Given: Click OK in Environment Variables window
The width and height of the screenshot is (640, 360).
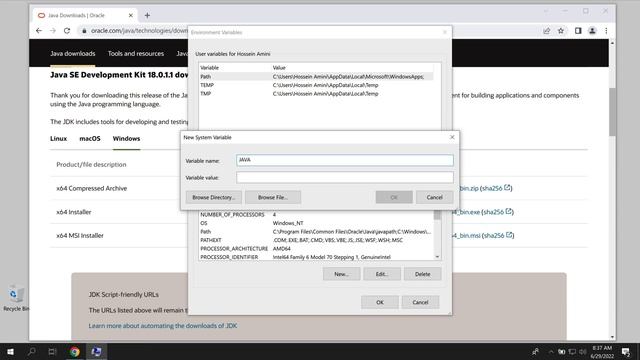Looking at the screenshot, I should pyautogui.click(x=380, y=302).
